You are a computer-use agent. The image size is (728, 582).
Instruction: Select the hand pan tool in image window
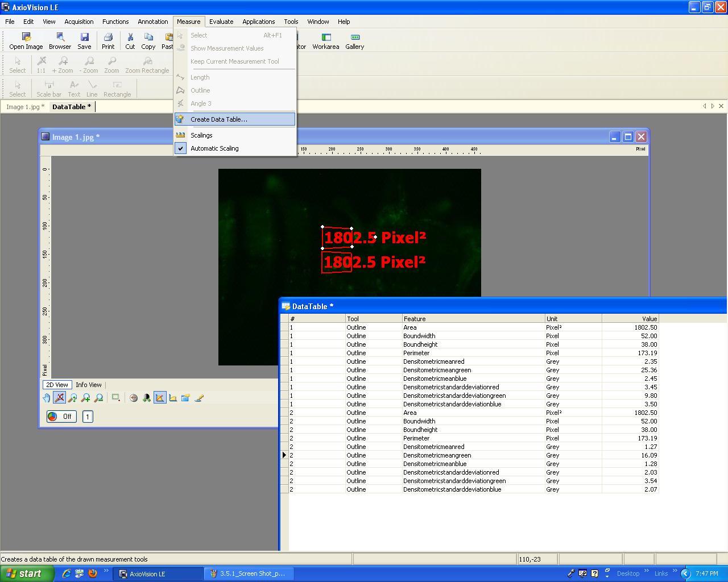47,398
